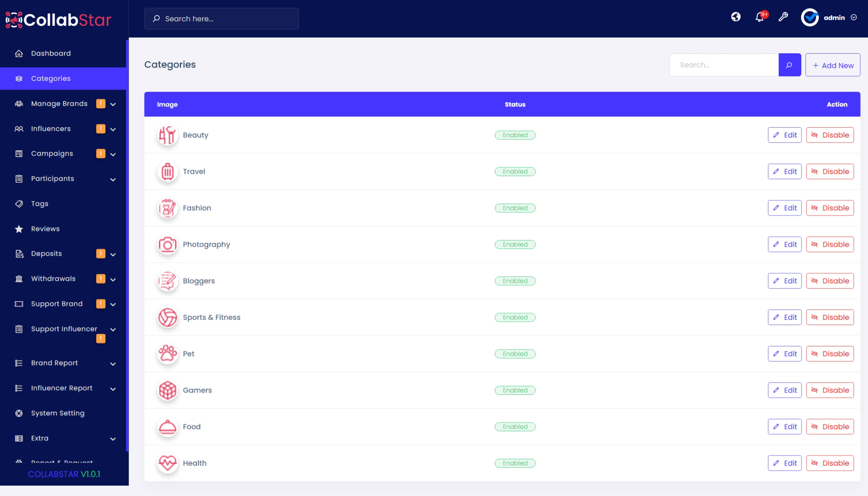Image resolution: width=868 pixels, height=496 pixels.
Task: Open the Extra sidebar menu
Action: [x=63, y=438]
